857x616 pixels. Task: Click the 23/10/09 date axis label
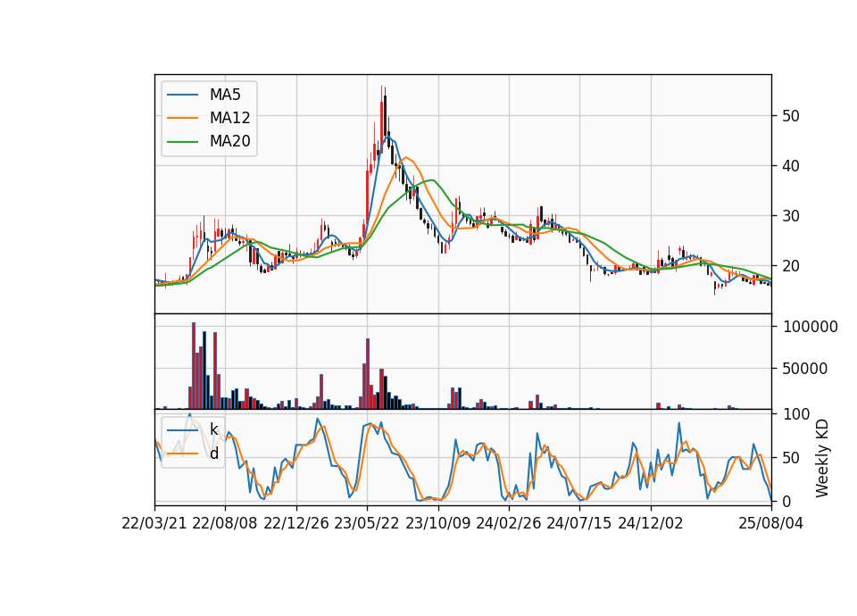[x=437, y=523]
